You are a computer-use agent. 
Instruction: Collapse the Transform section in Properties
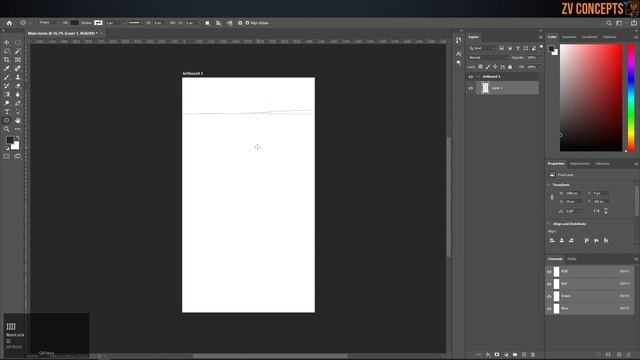(x=549, y=185)
